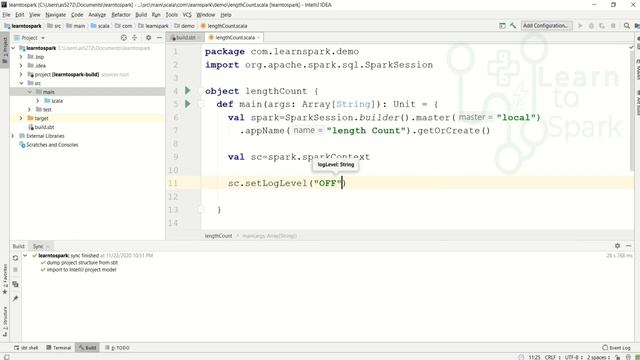Image resolution: width=640 pixels, height=360 pixels.
Task: Toggle the Build tool window button
Action: (88, 348)
